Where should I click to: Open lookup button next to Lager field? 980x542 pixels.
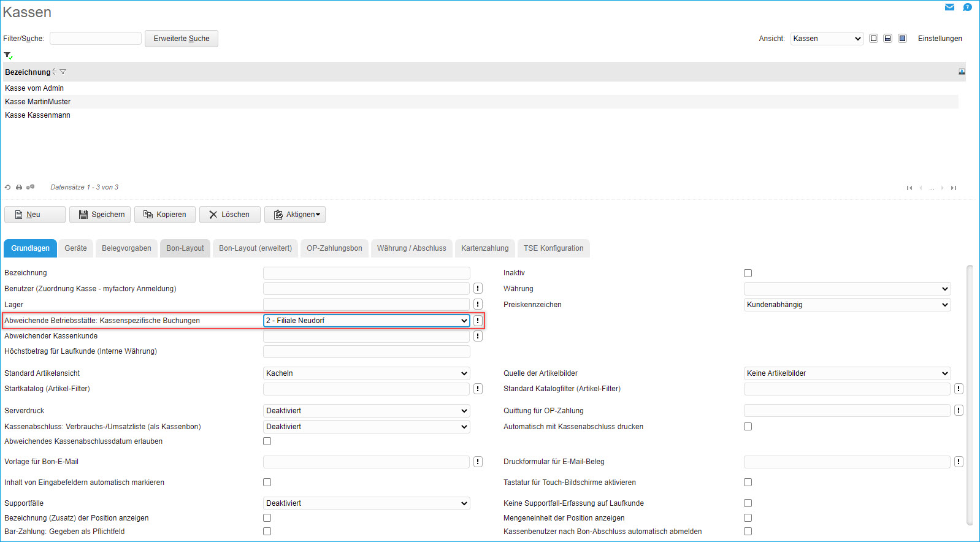478,304
